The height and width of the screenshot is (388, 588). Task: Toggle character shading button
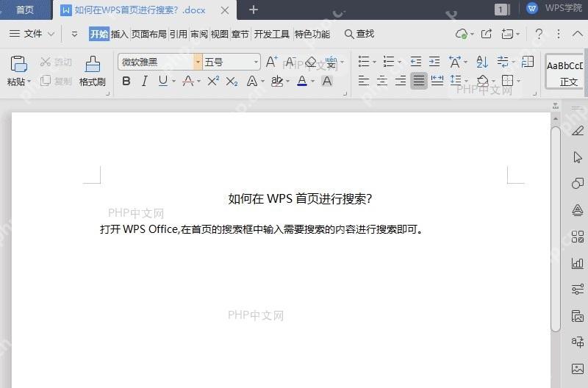(x=327, y=81)
